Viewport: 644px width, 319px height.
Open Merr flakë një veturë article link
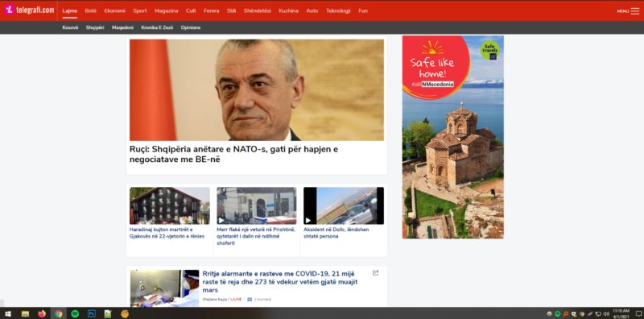point(256,236)
